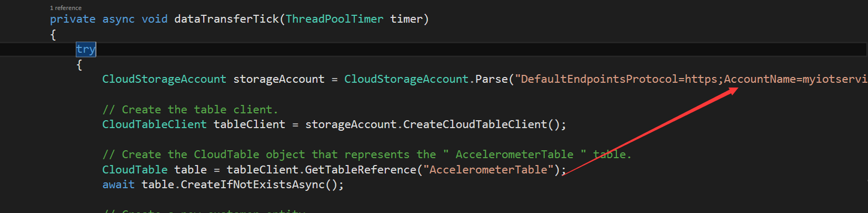This screenshot has height=213, width=868.
Task: Click the ThreadPoolTimer parameter type
Action: [334, 19]
